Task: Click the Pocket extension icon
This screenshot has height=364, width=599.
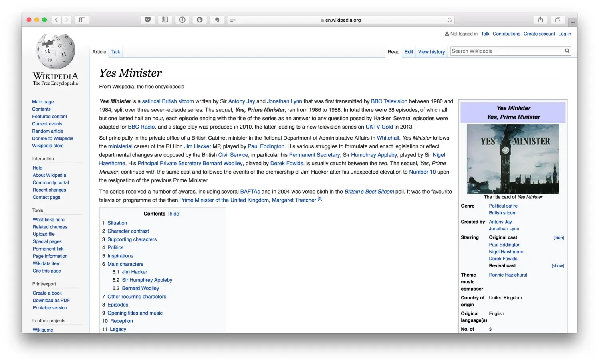Action: point(147,20)
